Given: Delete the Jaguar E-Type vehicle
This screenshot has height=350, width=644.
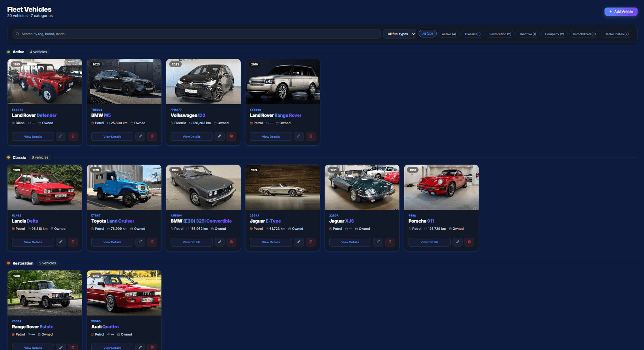Looking at the screenshot, I should (311, 242).
